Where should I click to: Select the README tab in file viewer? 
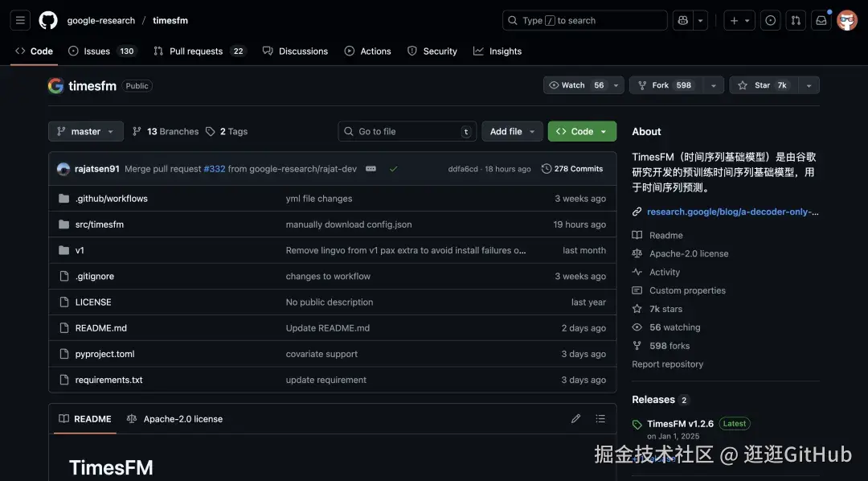[x=85, y=419]
